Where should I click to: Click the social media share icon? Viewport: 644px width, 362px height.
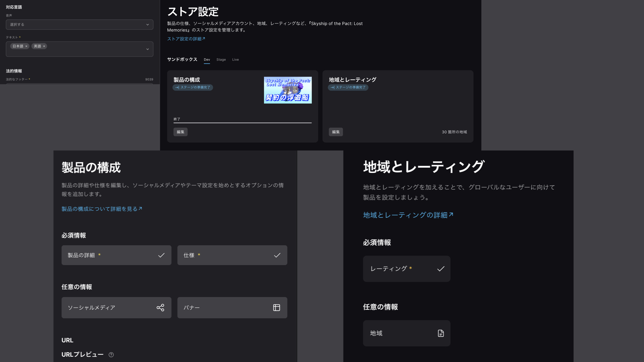coord(160,308)
